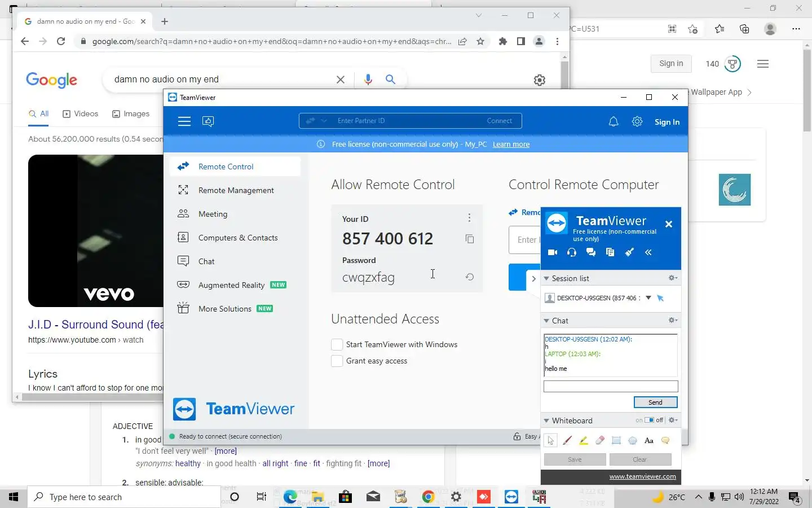
Task: Switch to Google Images tab
Action: 131,114
